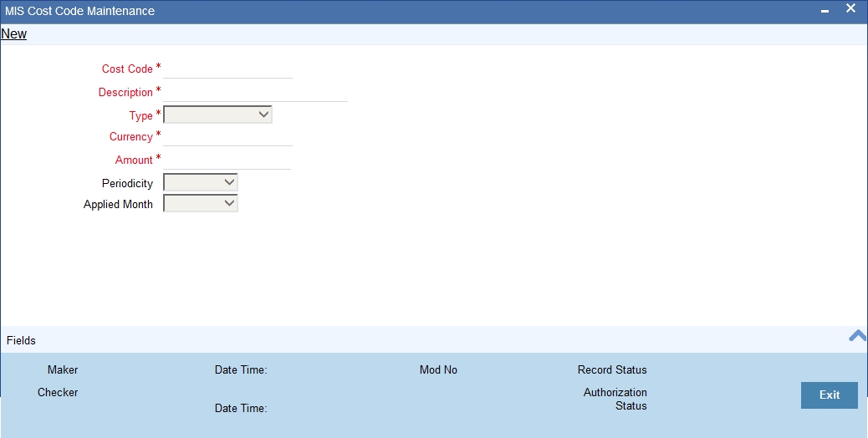Viewport: 868px width, 438px height.
Task: Expand the Applied Month dropdown
Action: point(201,203)
